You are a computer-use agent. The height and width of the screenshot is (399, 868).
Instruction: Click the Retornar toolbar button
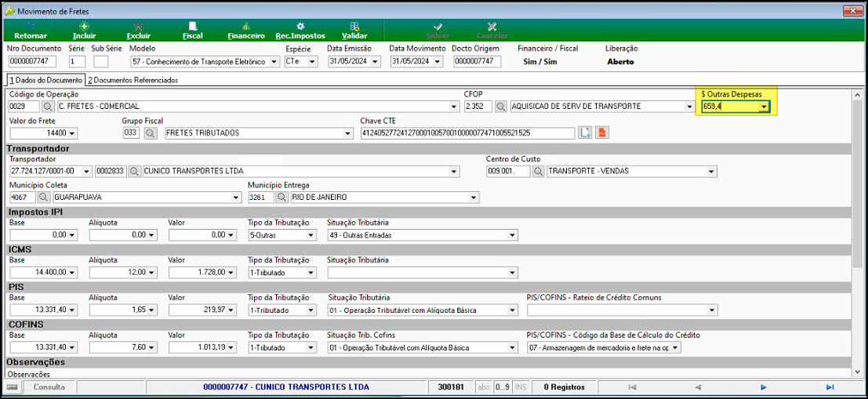click(x=31, y=31)
